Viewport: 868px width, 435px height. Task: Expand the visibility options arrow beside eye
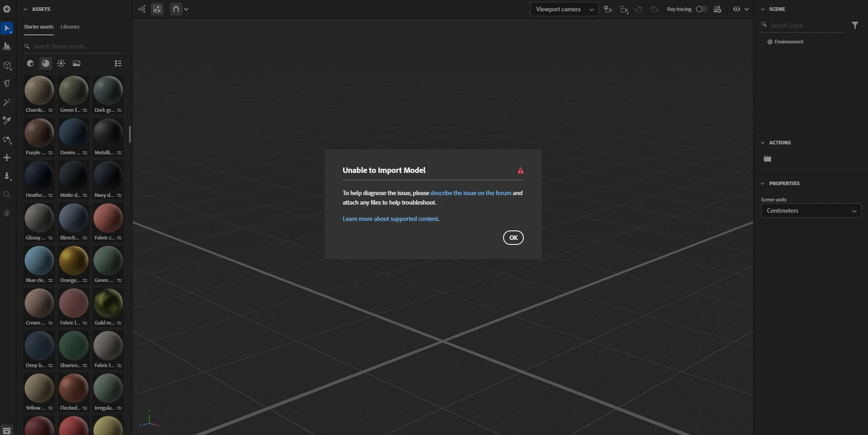747,9
